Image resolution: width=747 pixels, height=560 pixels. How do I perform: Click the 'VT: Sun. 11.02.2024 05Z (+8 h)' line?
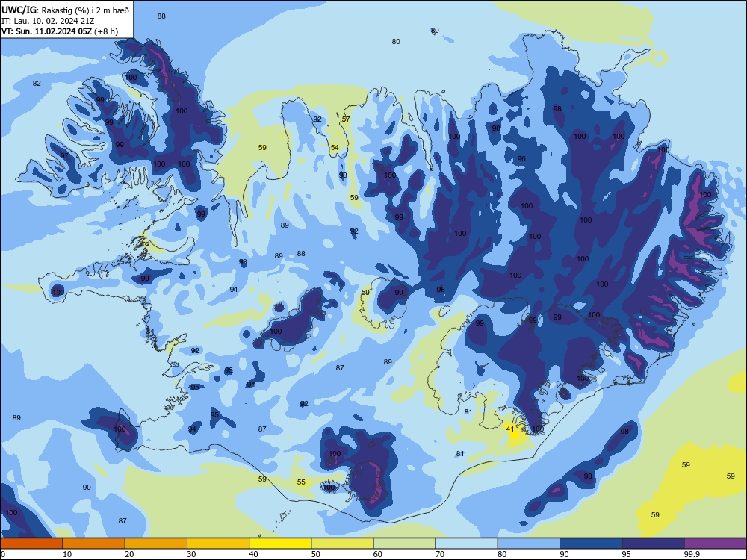[x=60, y=32]
